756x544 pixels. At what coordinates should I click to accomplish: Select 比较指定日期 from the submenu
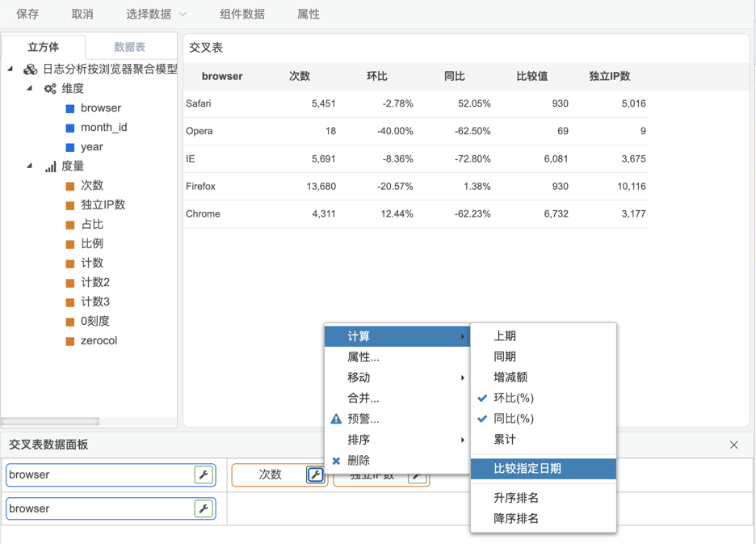[x=527, y=469]
